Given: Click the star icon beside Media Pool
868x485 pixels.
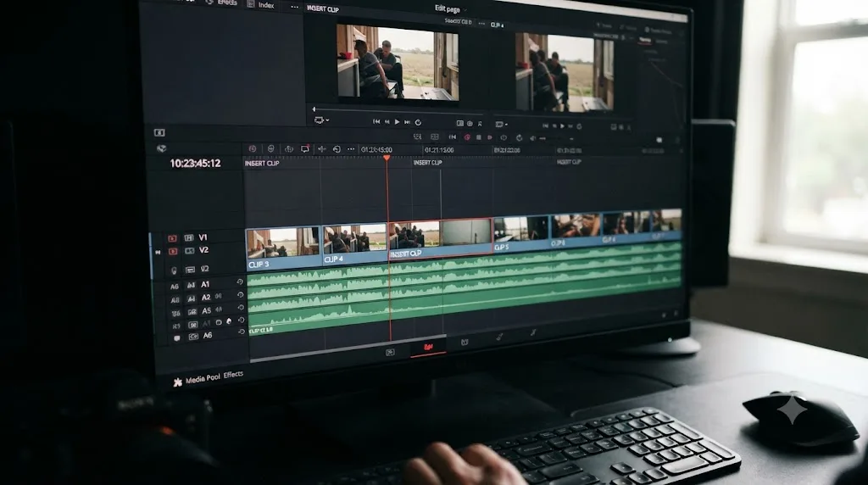Looking at the screenshot, I should point(178,382).
